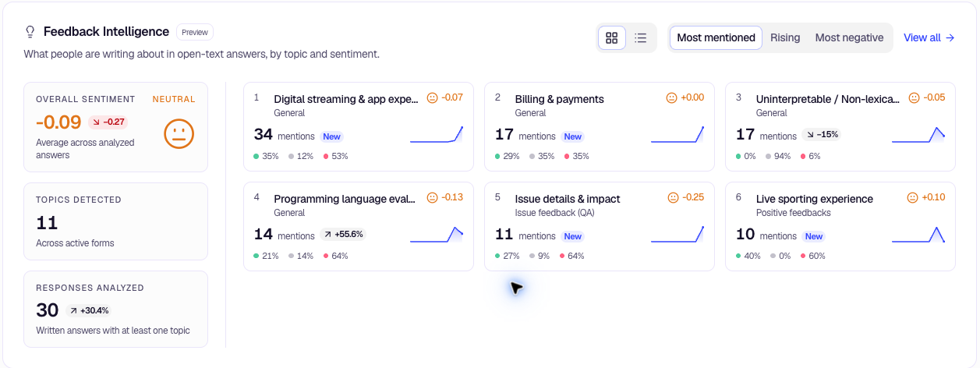The width and height of the screenshot is (980, 368).
Task: Click the +55.6% trend badge in Programming card
Action: (343, 234)
